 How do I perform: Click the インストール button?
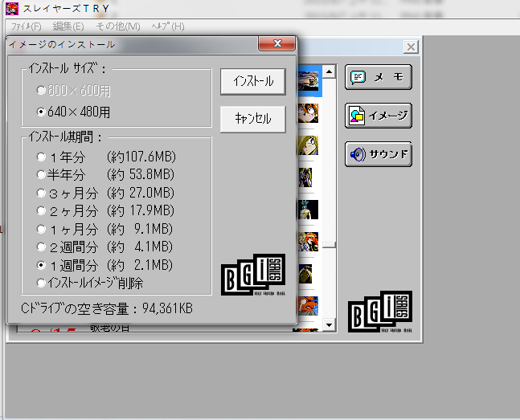point(253,81)
